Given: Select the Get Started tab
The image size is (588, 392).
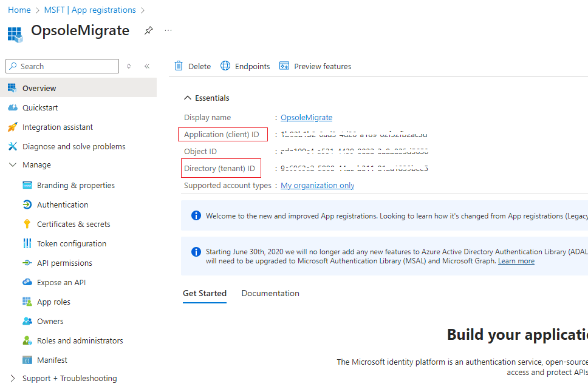Looking at the screenshot, I should click(x=204, y=293).
